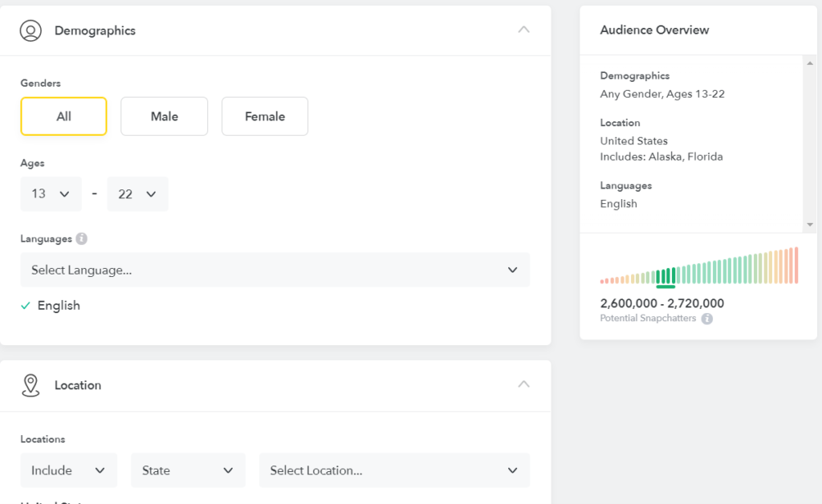The image size is (822, 504).
Task: Open the minimum age 13 dropdown
Action: click(x=51, y=194)
